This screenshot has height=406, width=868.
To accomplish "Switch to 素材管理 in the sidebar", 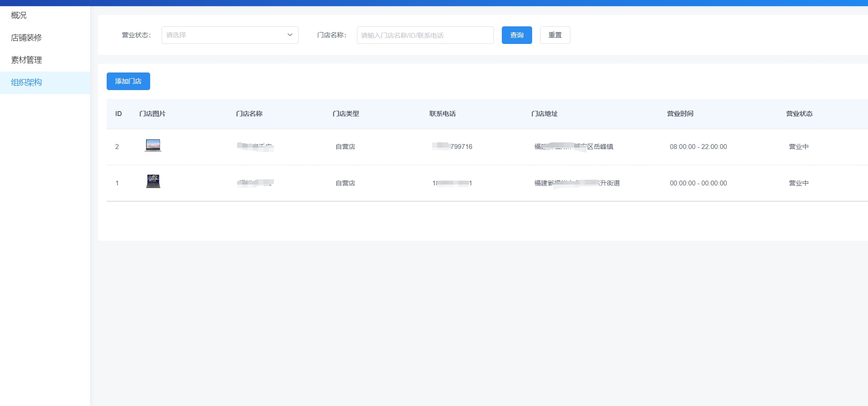I will pyautogui.click(x=26, y=60).
